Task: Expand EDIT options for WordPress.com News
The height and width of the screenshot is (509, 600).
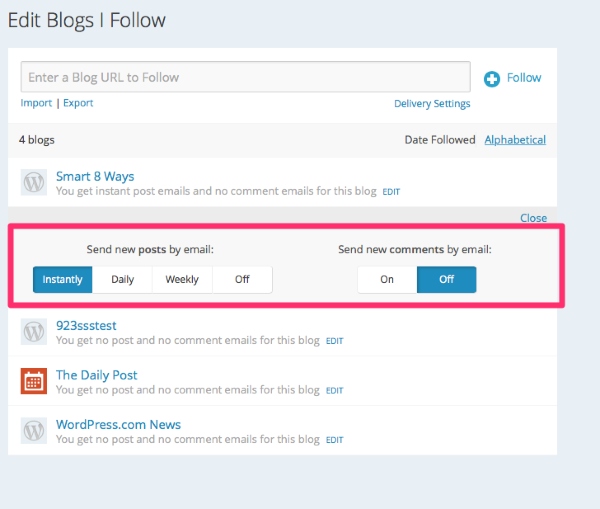Action: [x=334, y=440]
